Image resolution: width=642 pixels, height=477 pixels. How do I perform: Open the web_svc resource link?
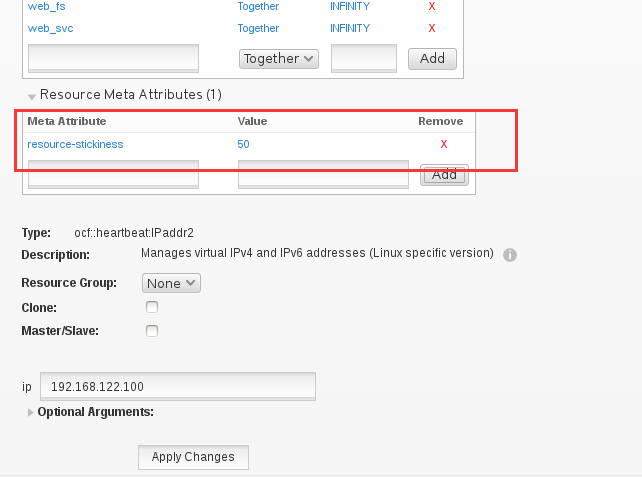(50, 28)
